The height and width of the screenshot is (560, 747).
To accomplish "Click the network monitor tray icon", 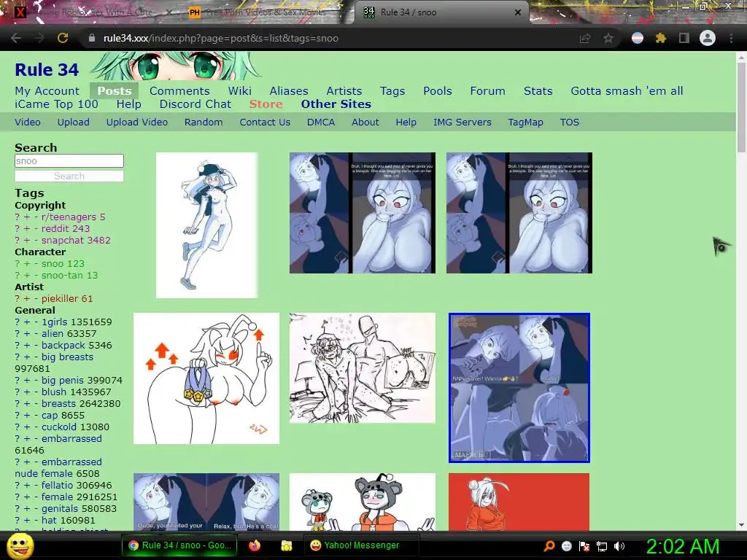I will click(602, 546).
